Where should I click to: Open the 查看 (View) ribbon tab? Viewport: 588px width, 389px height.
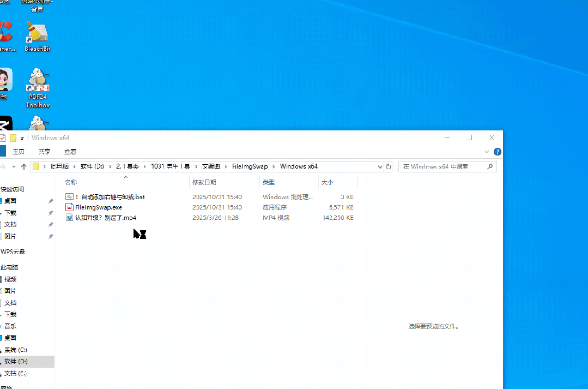[70, 152]
